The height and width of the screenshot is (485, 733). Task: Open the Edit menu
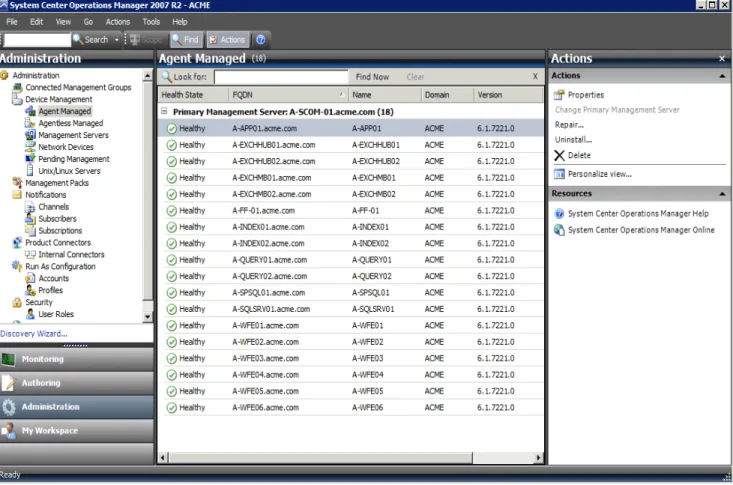click(36, 22)
